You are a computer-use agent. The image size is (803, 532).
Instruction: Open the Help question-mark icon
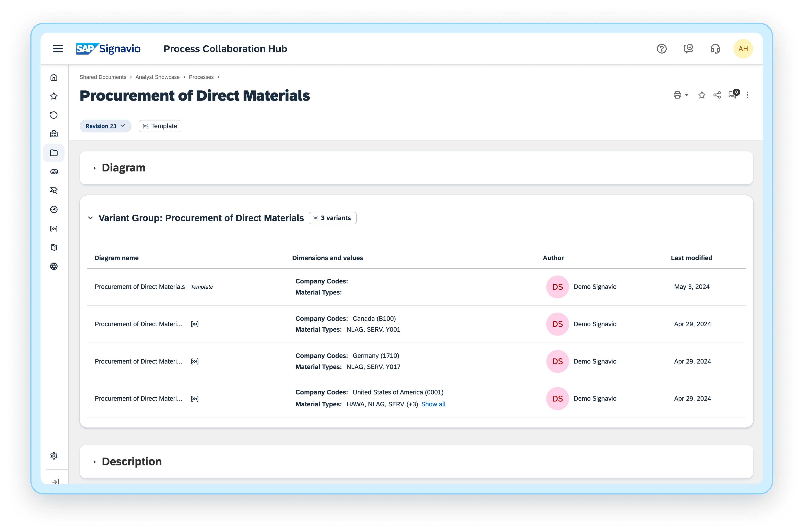coord(662,49)
